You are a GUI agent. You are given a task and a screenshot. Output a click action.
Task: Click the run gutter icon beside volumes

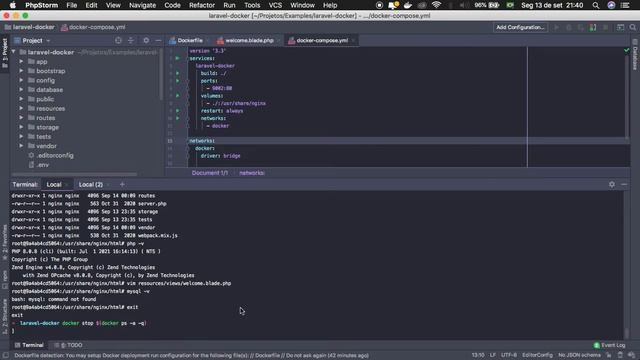coord(178,96)
